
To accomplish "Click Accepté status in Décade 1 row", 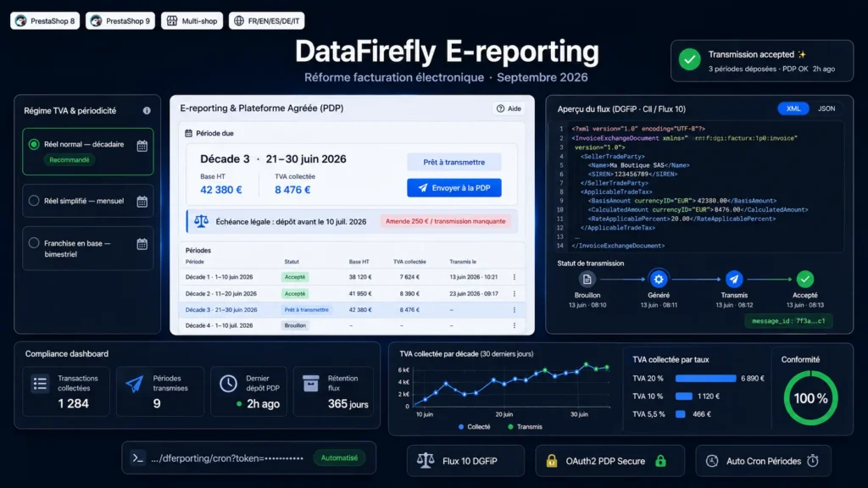I will (x=295, y=277).
